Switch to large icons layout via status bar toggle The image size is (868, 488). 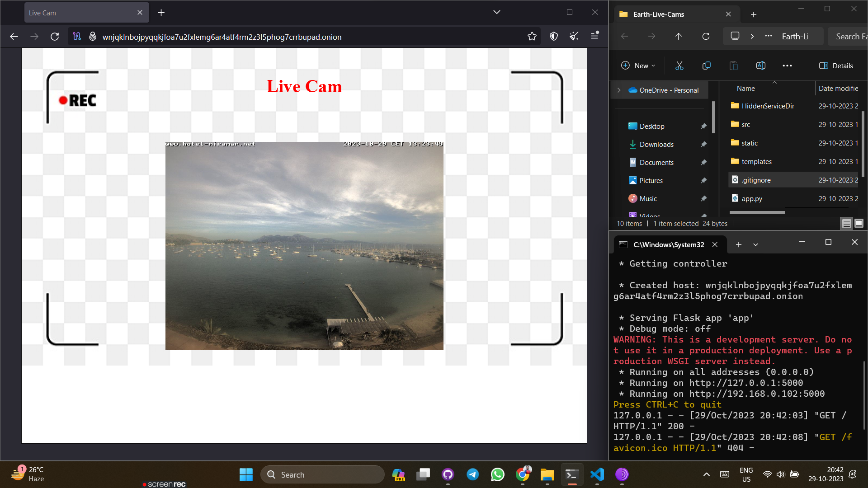pos(858,223)
